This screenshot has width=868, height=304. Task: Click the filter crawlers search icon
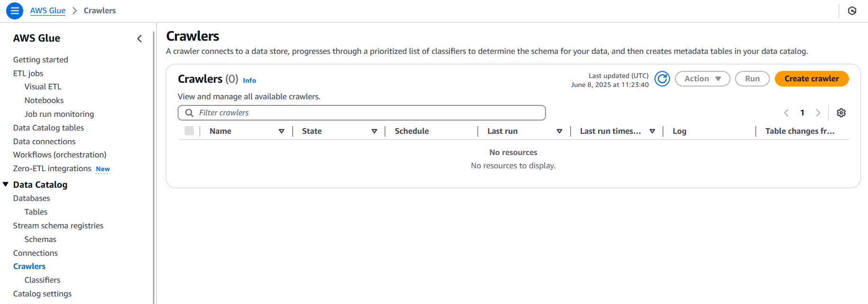(x=189, y=113)
